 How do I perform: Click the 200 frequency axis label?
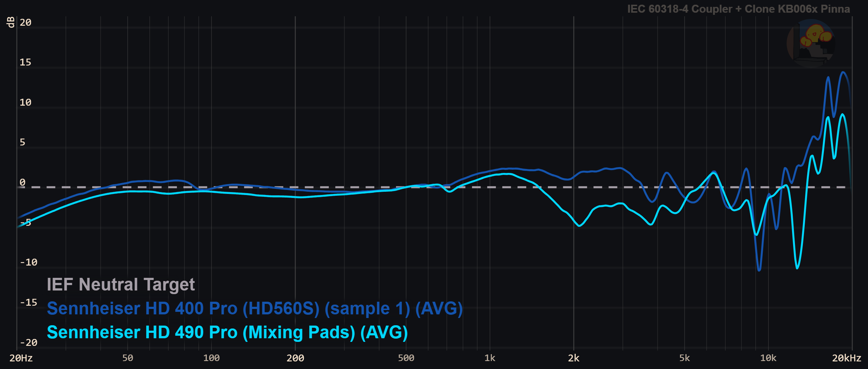click(x=295, y=358)
